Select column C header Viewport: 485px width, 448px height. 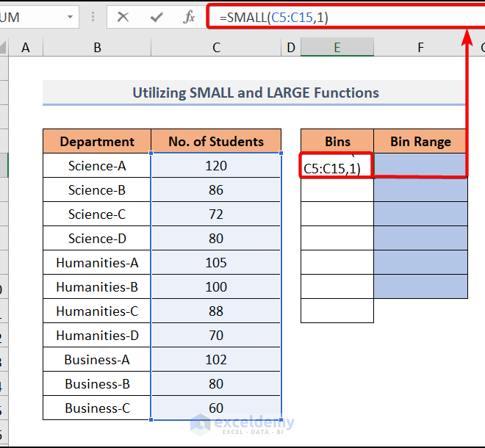click(216, 48)
